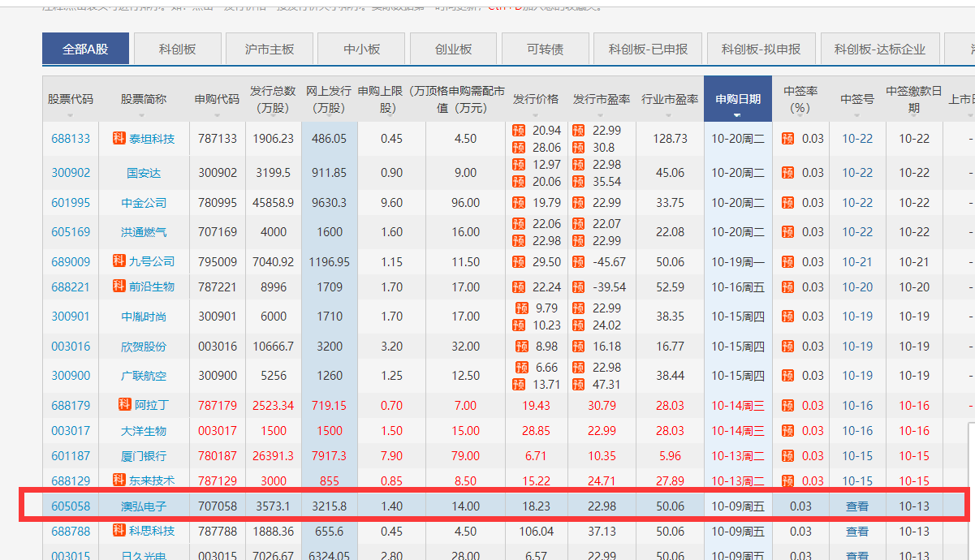Sort by the 申购日期 column header
The height and width of the screenshot is (560, 975).
738,99
